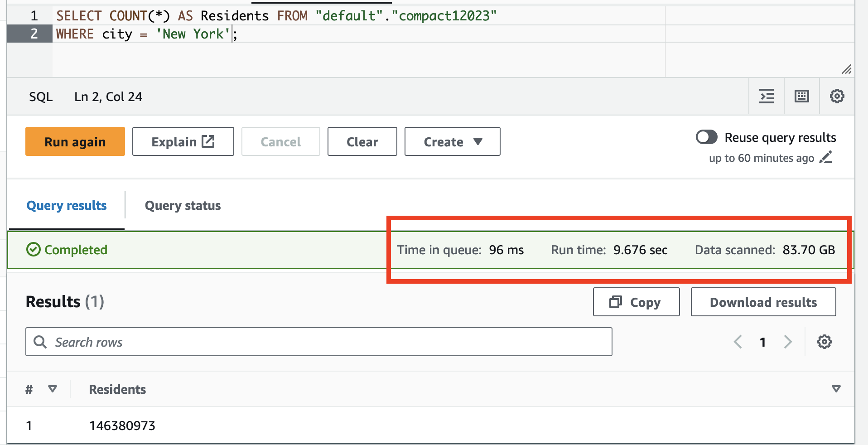
Task: Open the results table preferences gear
Action: pos(824,342)
